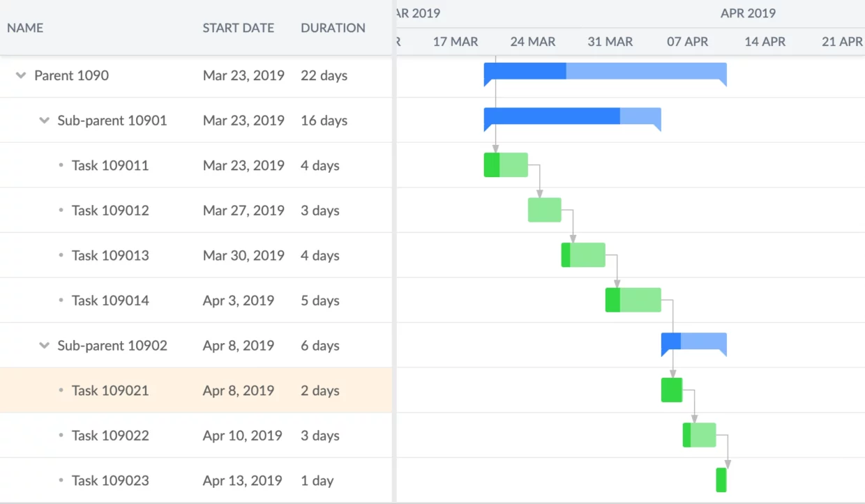The width and height of the screenshot is (865, 504).
Task: Click the DURATION column header
Action: (x=333, y=28)
